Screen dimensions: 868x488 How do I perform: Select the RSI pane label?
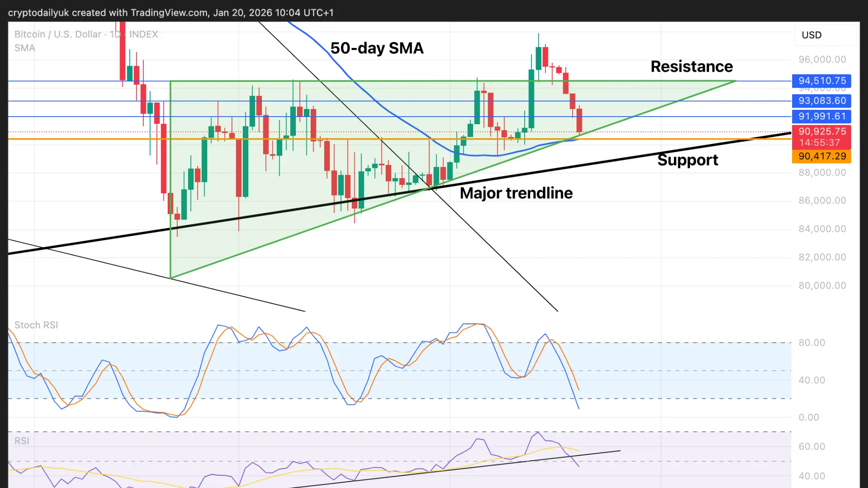point(22,441)
